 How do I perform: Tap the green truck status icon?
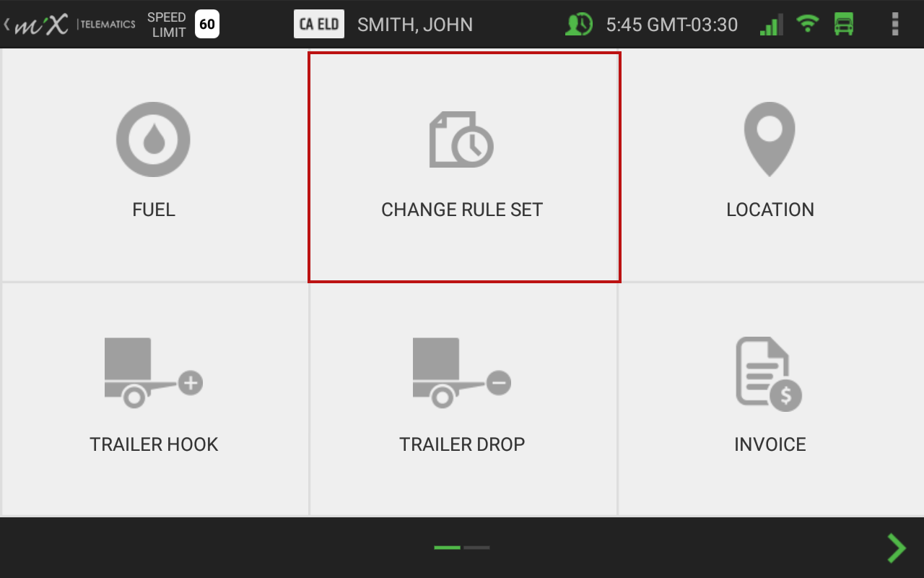[x=844, y=25]
